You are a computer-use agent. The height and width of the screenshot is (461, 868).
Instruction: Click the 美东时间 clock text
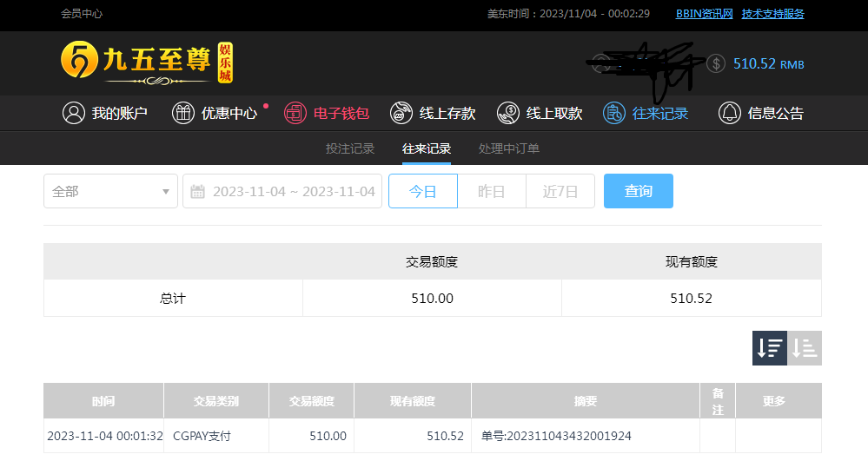tap(568, 14)
